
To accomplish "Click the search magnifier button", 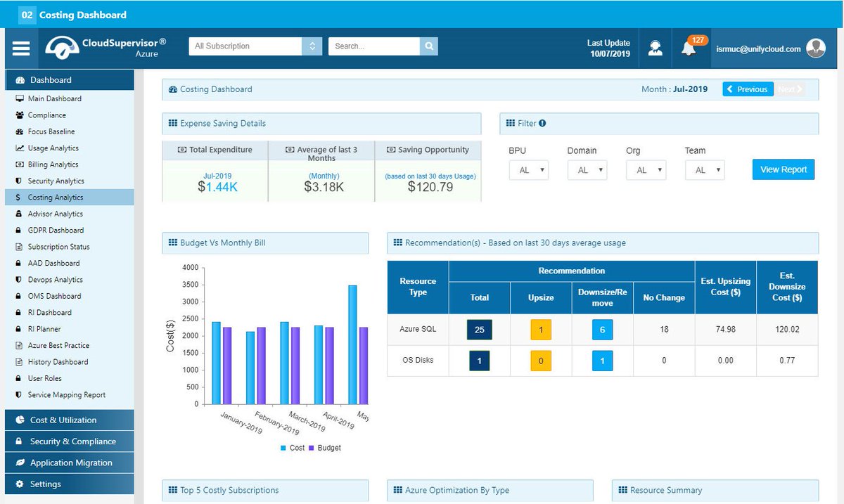I will (x=428, y=46).
